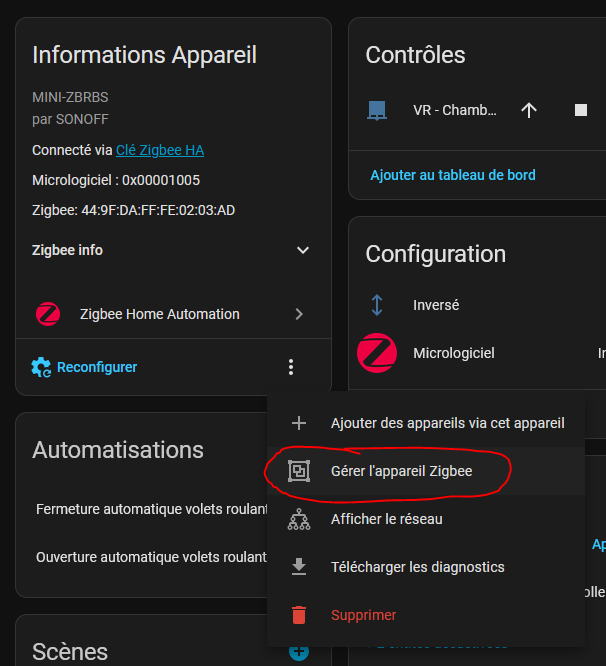606x666 pixels.
Task: Click the Inversé swap-arrows icon
Action: (377, 305)
